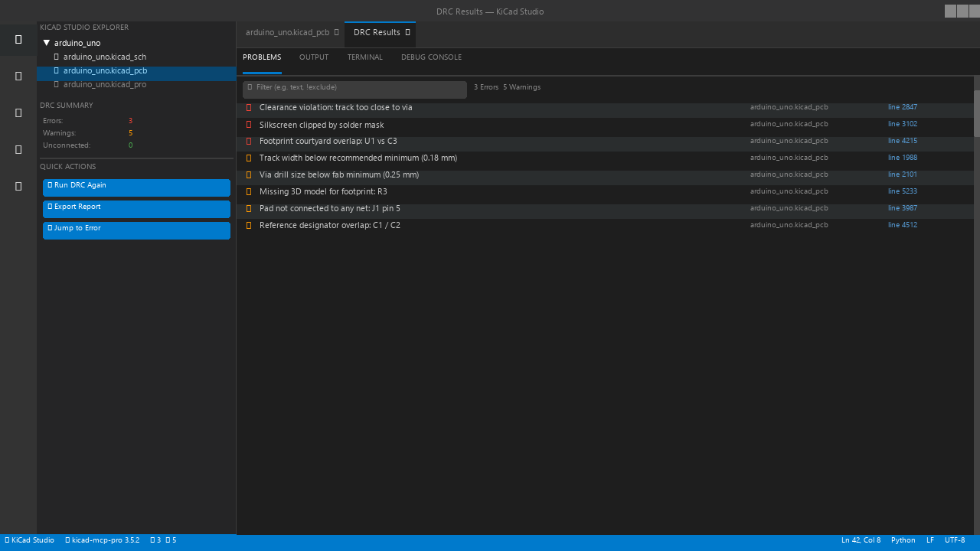This screenshot has width=980, height=551.
Task: Click KiCad Studio status bar item
Action: click(x=29, y=540)
